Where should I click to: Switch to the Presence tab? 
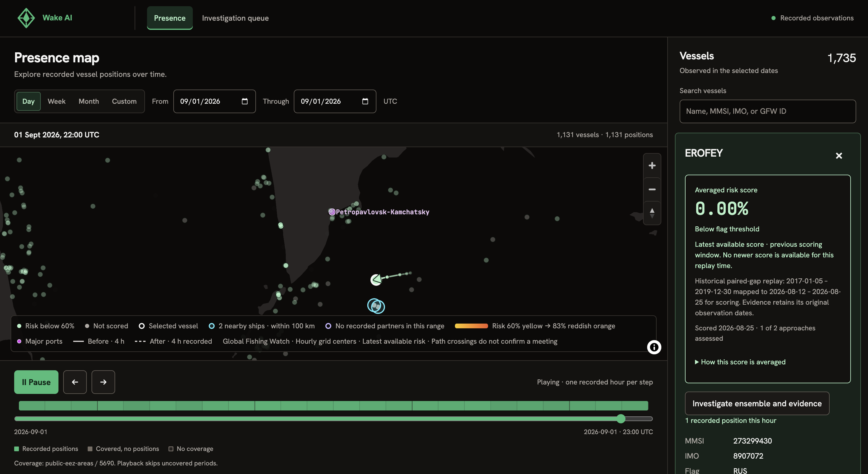pos(169,18)
